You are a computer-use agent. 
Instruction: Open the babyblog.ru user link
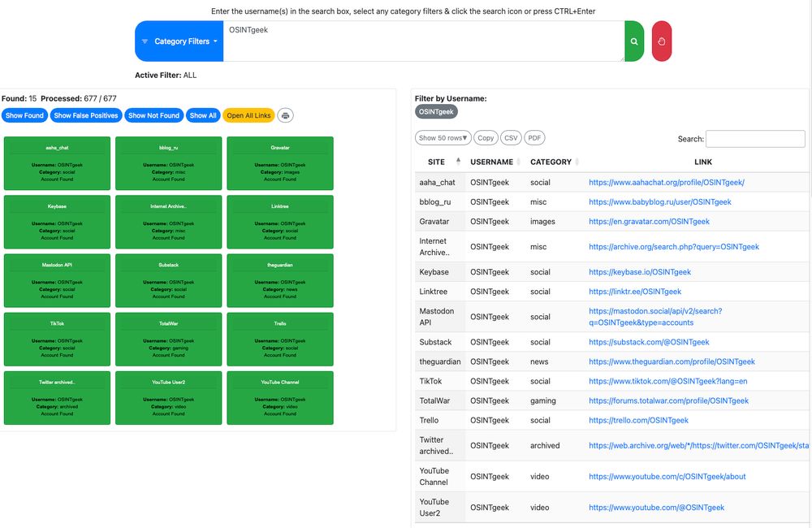tap(659, 202)
